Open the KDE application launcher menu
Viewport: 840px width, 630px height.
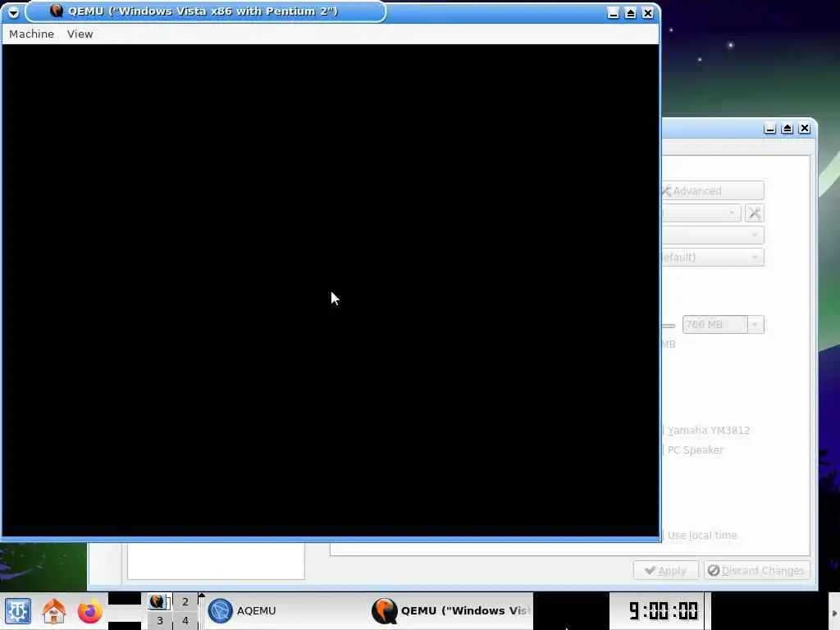[x=18, y=611]
